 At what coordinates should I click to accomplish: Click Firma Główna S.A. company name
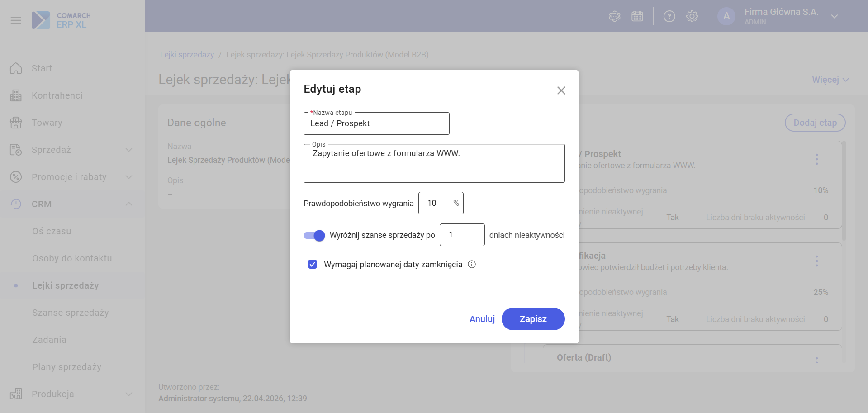coord(781,12)
